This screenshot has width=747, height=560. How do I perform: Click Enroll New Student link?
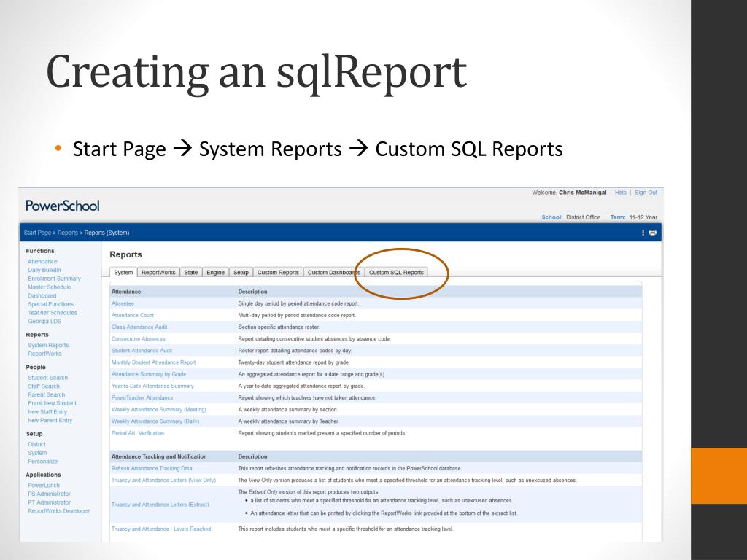pyautogui.click(x=52, y=403)
